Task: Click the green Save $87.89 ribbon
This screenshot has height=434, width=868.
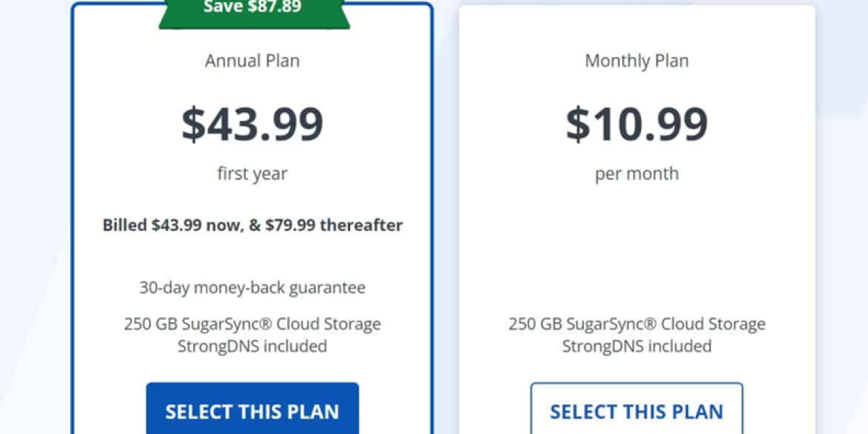Action: [x=252, y=9]
